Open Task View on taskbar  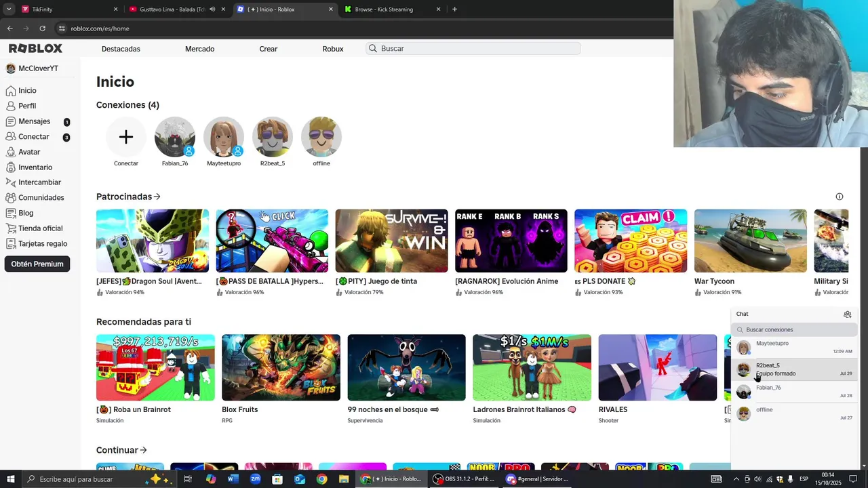[x=188, y=479]
